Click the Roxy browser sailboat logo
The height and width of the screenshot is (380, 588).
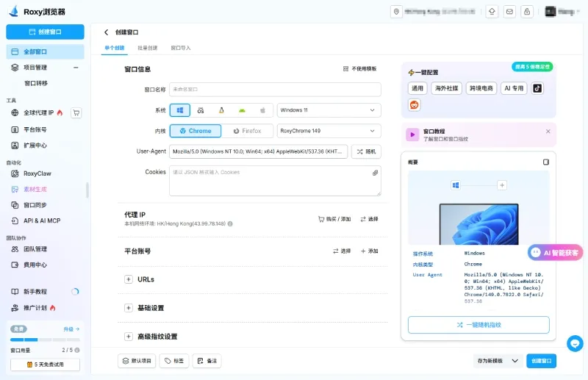tap(13, 11)
